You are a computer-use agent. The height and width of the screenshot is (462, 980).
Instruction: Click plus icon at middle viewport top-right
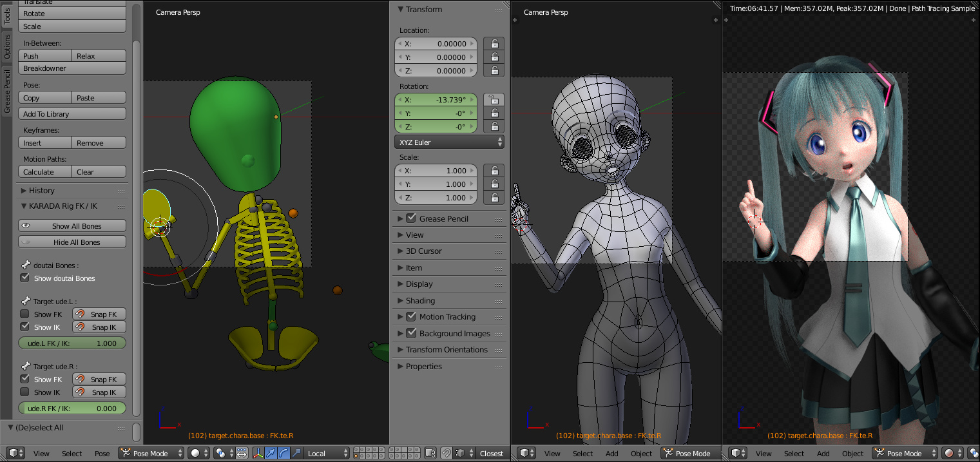point(716,20)
